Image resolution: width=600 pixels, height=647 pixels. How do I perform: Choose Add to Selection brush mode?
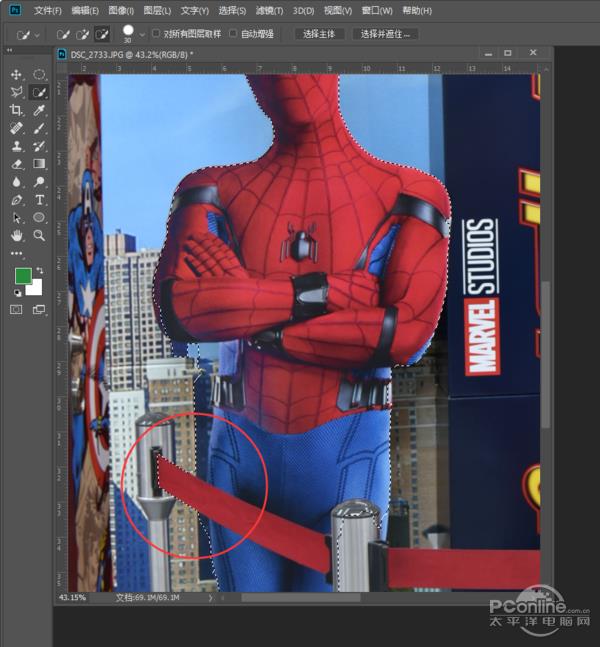pos(83,34)
